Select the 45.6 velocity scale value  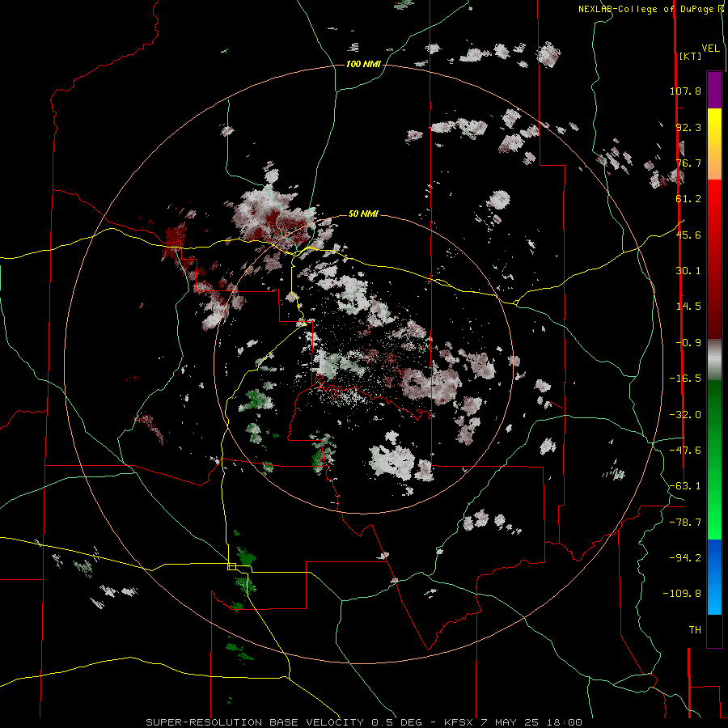click(688, 235)
